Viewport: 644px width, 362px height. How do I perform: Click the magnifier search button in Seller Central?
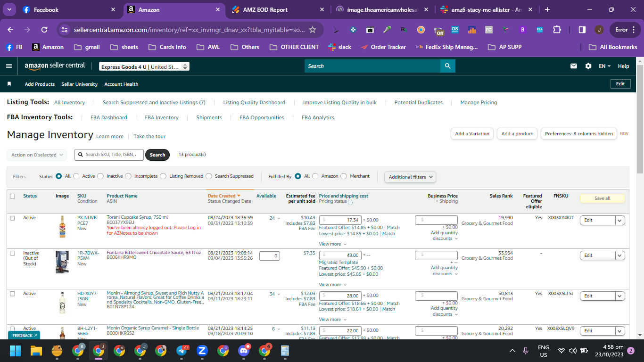click(x=447, y=66)
